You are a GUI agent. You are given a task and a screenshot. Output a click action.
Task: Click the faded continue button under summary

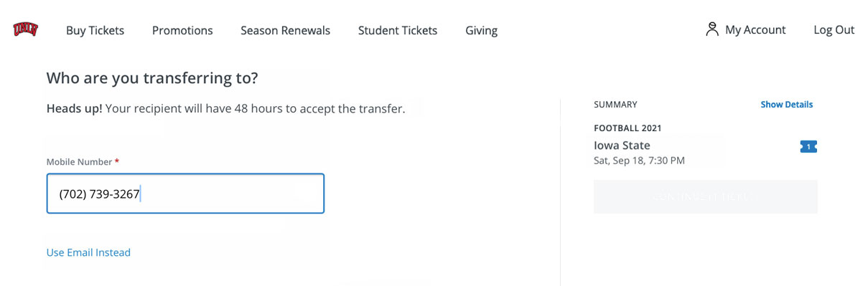[x=706, y=196]
